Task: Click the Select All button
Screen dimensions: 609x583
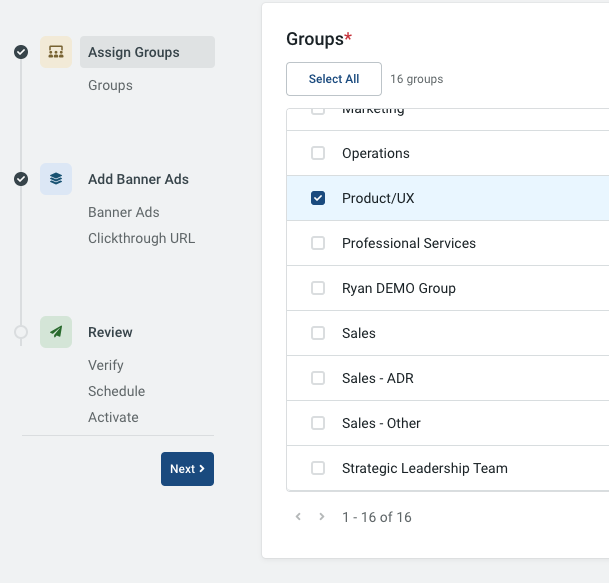Action: (334, 79)
